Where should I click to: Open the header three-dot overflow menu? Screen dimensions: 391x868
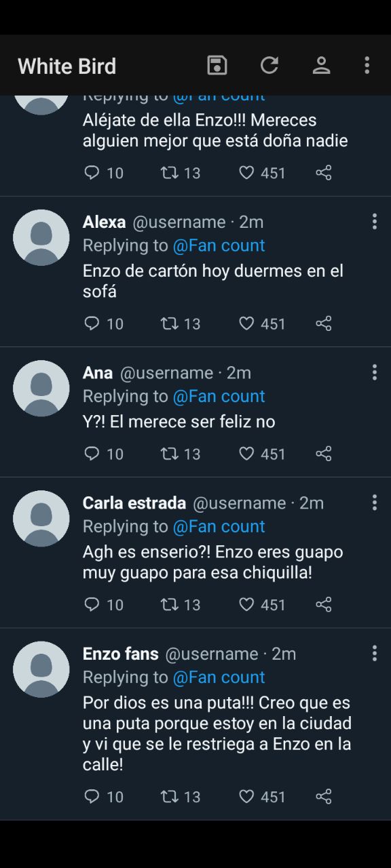coord(367,65)
